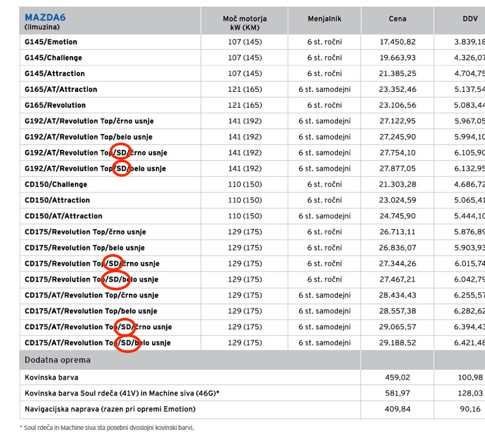The width and height of the screenshot is (485, 448).
Task: Click the engine power in the G165/Revolution row
Action: click(244, 105)
